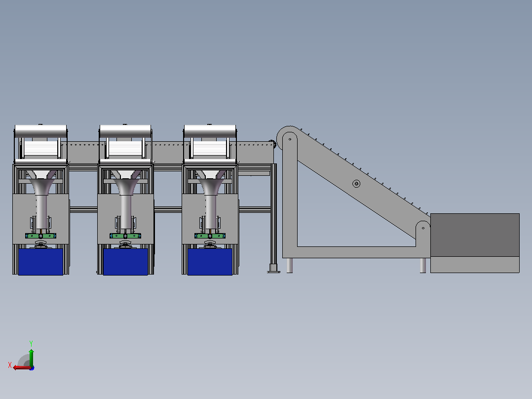Click the red X axis arrow of the triad
532x399 pixels.
click(x=22, y=368)
